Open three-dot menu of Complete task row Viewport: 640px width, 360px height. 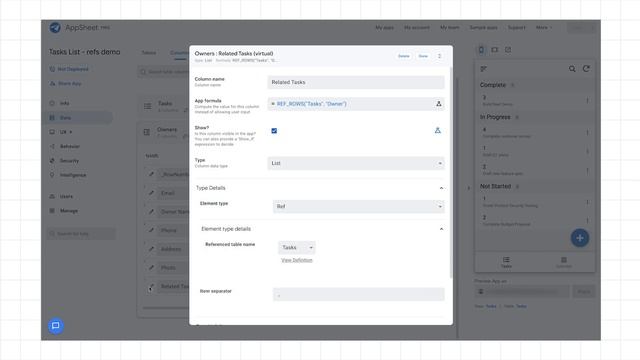(587, 100)
